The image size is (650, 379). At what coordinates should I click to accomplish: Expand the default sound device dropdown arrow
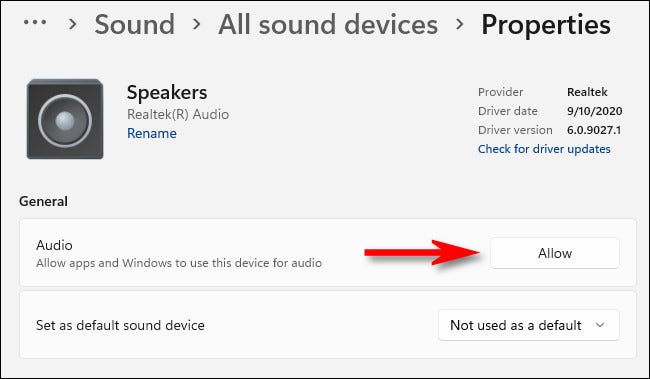coord(600,325)
